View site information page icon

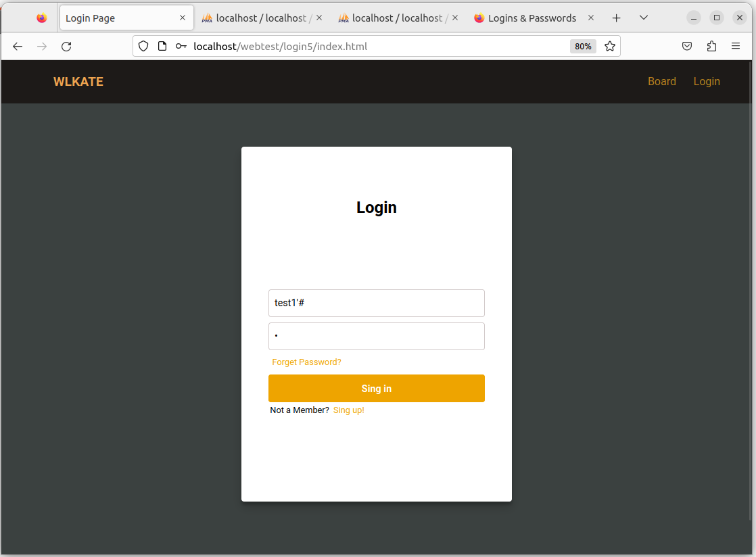(162, 46)
